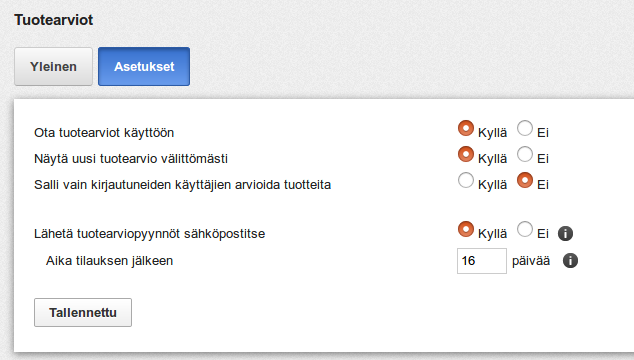
Task: Click the Näytä uusi tuotearvio välittömästi label
Action: tap(131, 159)
